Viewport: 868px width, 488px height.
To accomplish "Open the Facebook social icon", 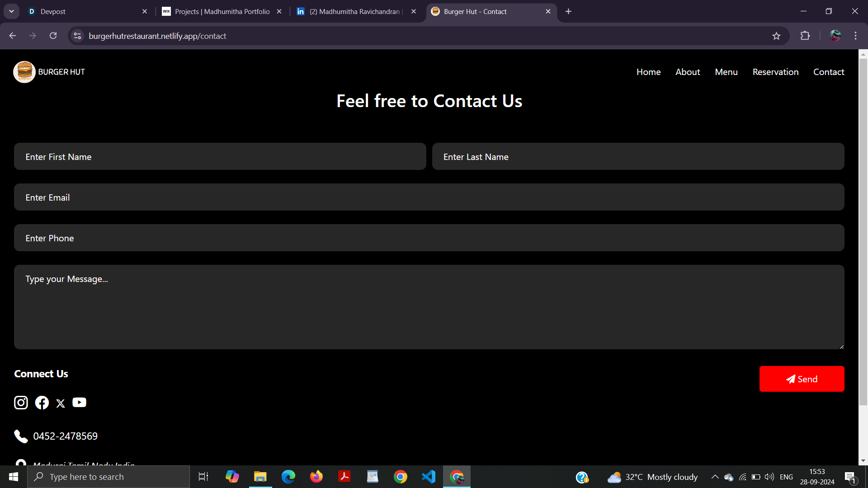I will pos(42,403).
